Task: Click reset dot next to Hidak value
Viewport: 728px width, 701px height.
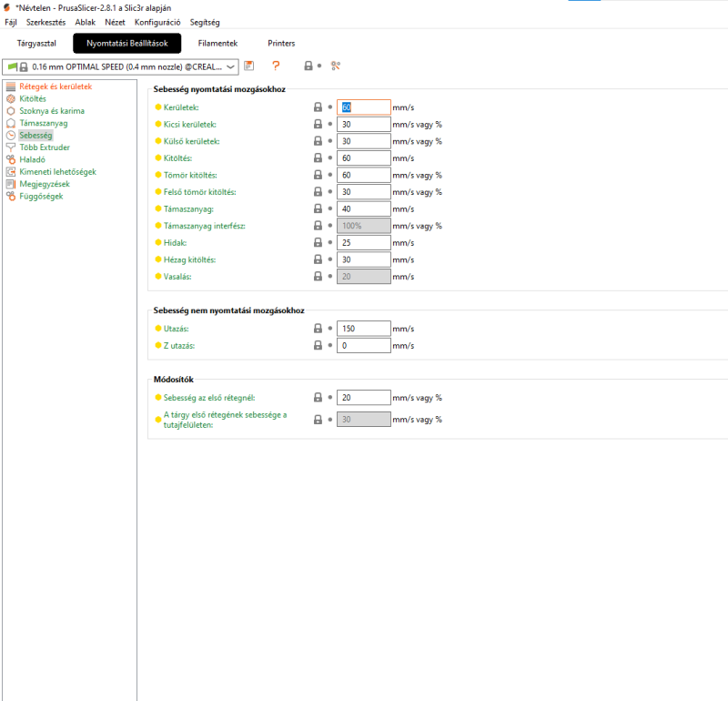Action: tap(330, 242)
